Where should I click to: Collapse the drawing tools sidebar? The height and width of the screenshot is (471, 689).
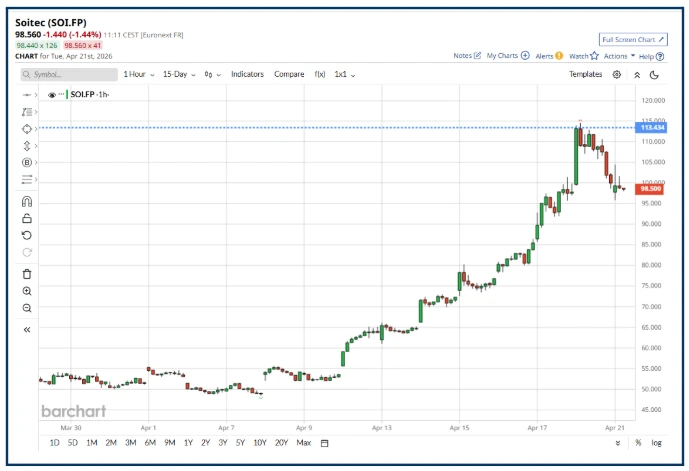tap(27, 330)
